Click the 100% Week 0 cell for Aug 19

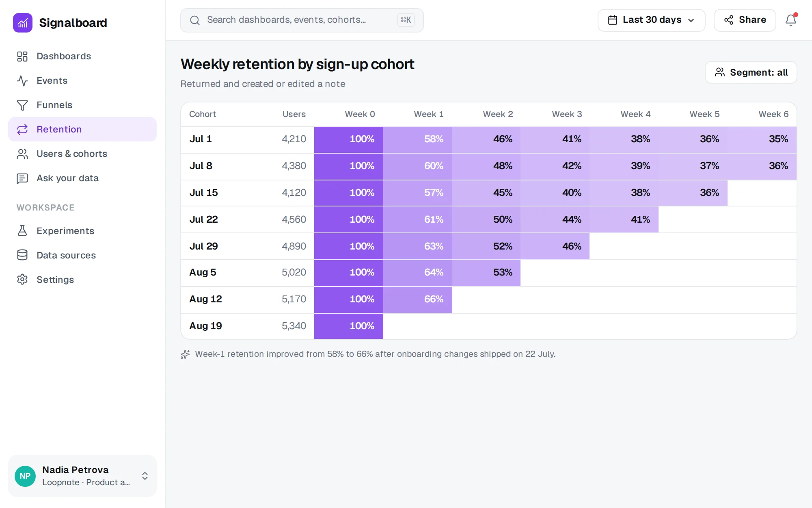pos(349,326)
